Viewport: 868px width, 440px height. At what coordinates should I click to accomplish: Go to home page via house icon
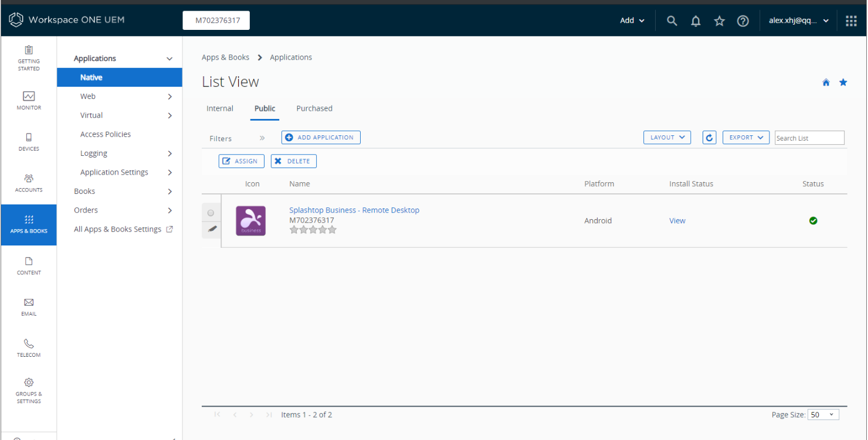(x=826, y=83)
